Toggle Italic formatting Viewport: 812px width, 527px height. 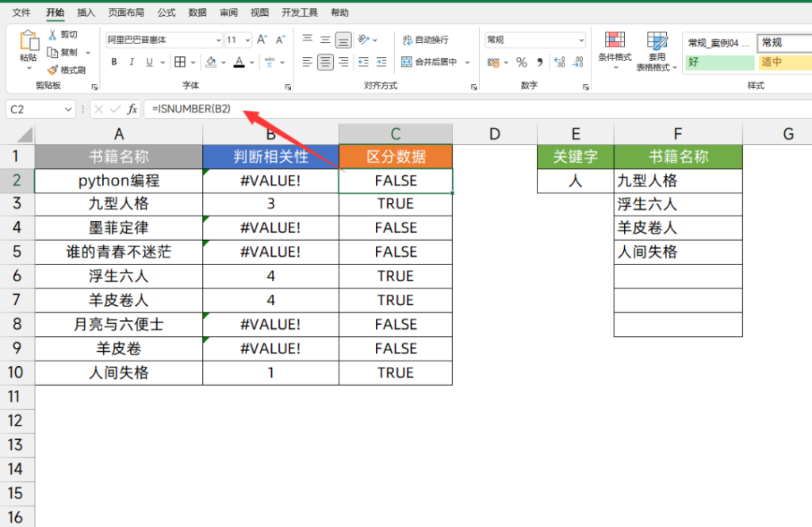(132, 62)
